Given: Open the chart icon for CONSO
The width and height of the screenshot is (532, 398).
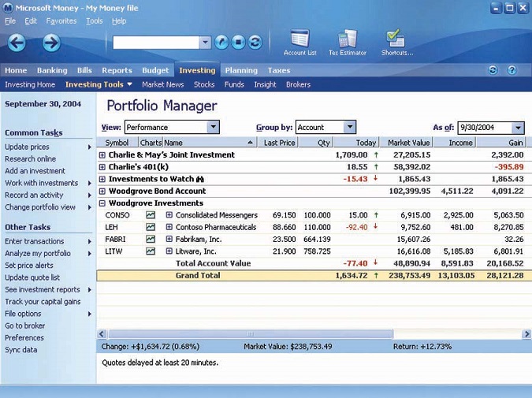Looking at the screenshot, I should [x=151, y=215].
